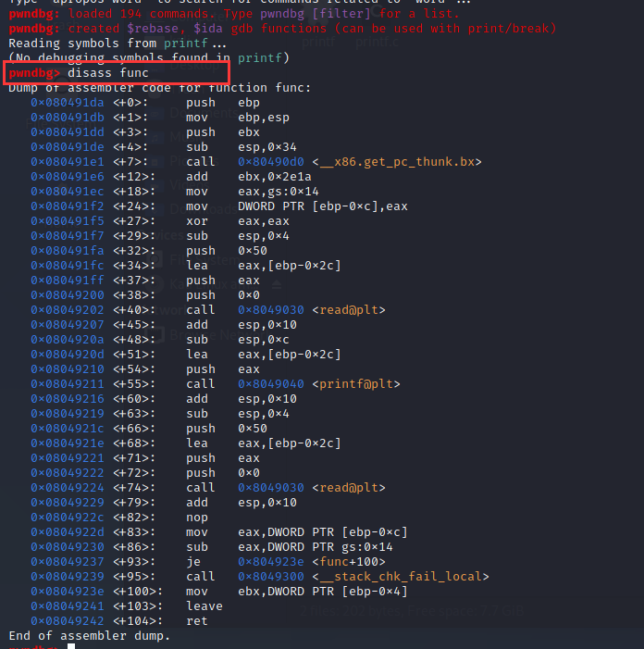The width and height of the screenshot is (644, 649).
Task: Click the 'disass func' command line
Action: [x=79, y=73]
